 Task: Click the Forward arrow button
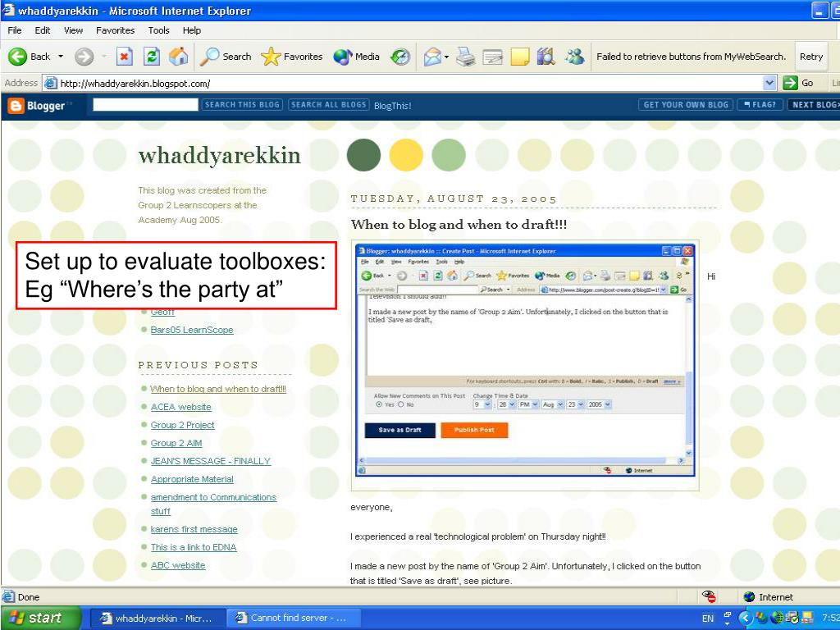[x=84, y=57]
